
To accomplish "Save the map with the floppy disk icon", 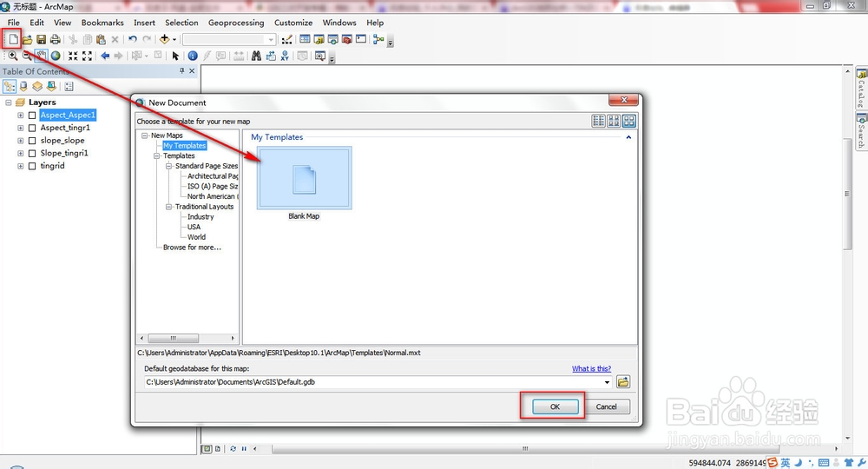I will (41, 39).
